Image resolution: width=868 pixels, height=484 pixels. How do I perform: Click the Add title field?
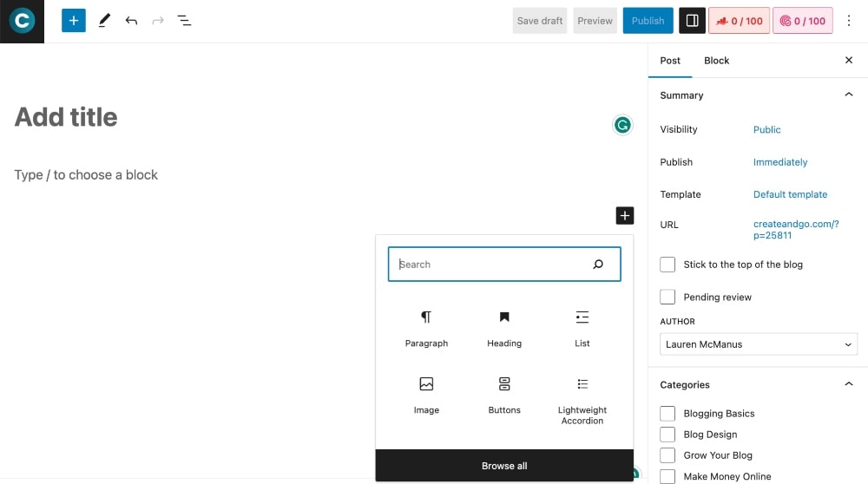pyautogui.click(x=66, y=117)
